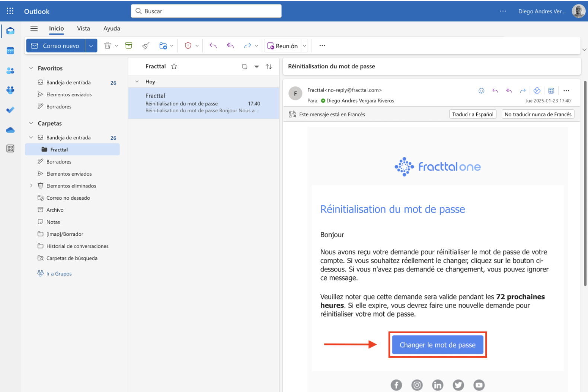Click the Copilot icon in message header
The height and width of the screenshot is (392, 588).
pyautogui.click(x=537, y=91)
